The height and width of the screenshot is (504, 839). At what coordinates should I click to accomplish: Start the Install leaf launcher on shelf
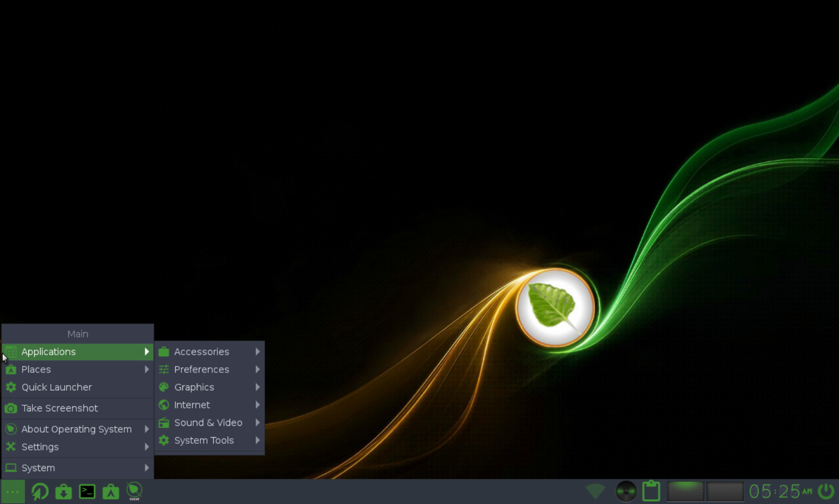point(134,491)
